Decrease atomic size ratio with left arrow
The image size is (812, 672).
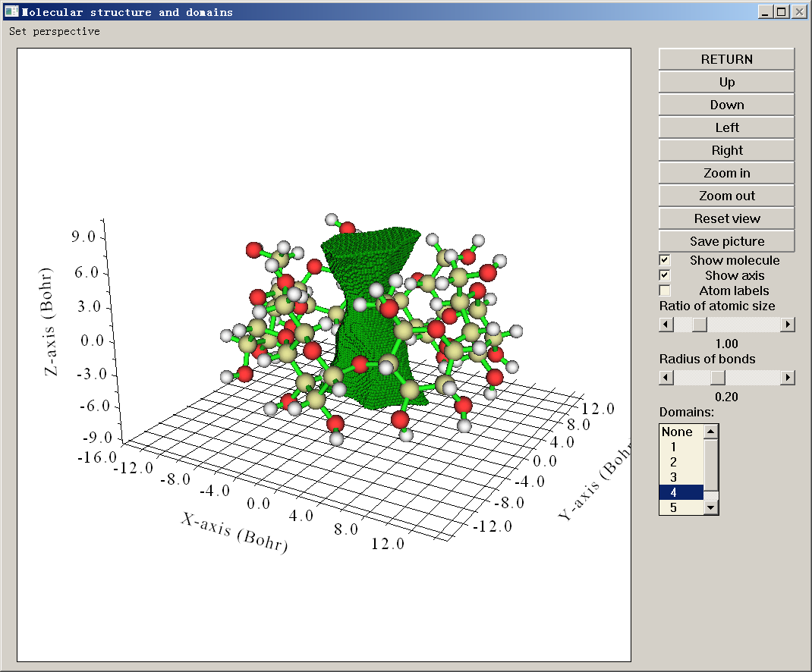tap(666, 325)
